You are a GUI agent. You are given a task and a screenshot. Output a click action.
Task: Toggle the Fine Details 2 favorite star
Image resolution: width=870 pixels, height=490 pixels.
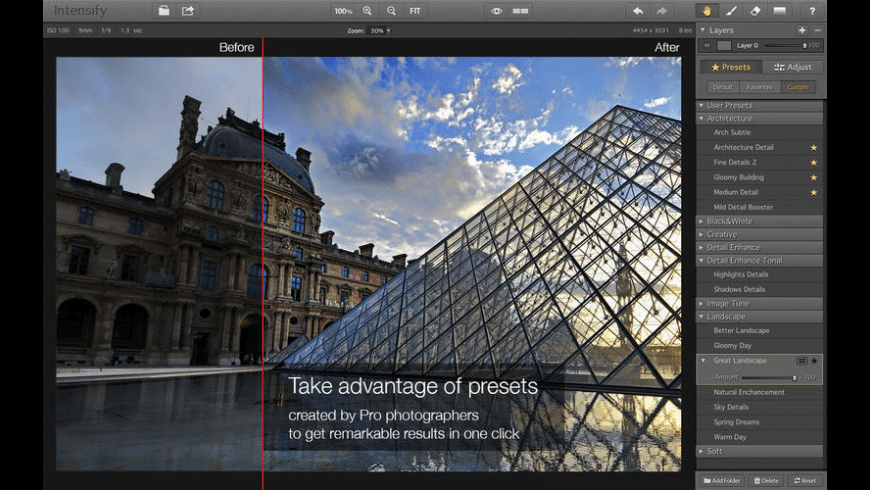click(813, 163)
